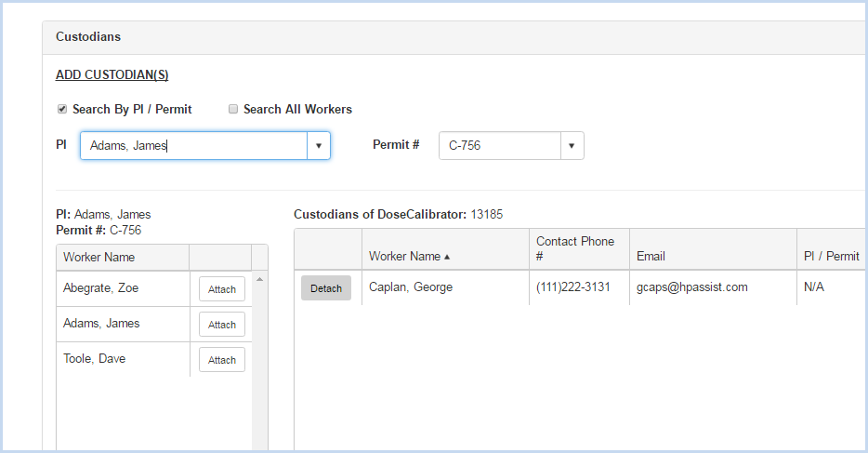Click the PI field with Adams, James
Viewport: 868px width, 453px height.
pos(193,146)
